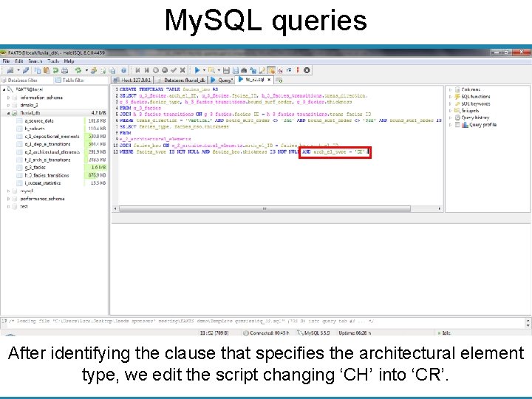
Task: Click the connect to server toolbar icon
Action: tap(10, 70)
